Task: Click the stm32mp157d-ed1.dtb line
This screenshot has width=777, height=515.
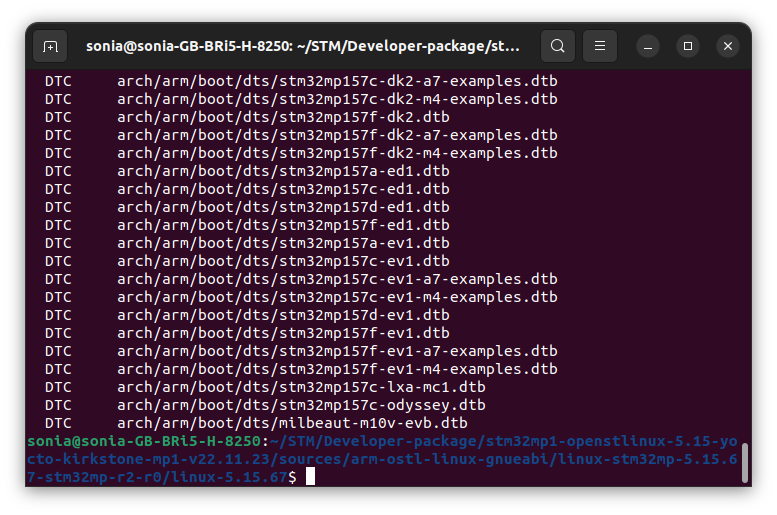Action: (x=247, y=207)
